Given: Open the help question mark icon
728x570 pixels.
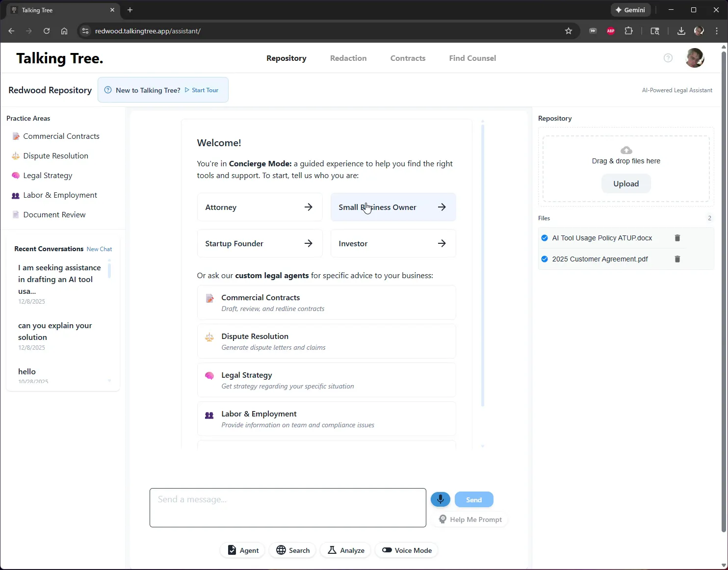Looking at the screenshot, I should click(668, 58).
